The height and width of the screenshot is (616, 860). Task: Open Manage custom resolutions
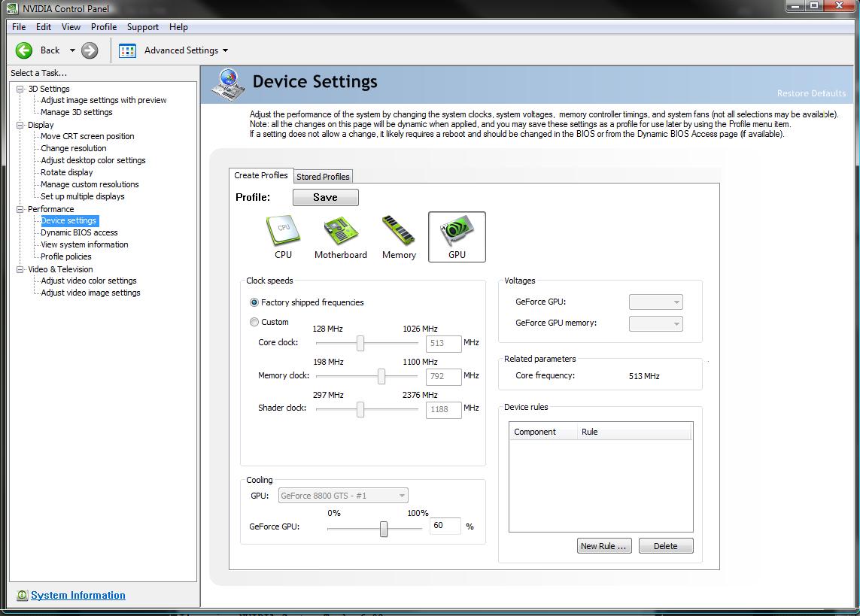point(90,185)
